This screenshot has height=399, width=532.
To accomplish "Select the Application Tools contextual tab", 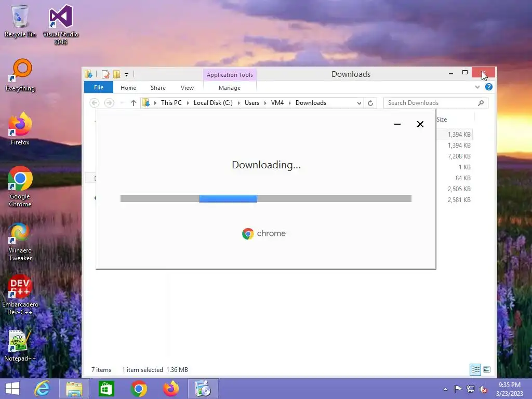I will click(230, 75).
